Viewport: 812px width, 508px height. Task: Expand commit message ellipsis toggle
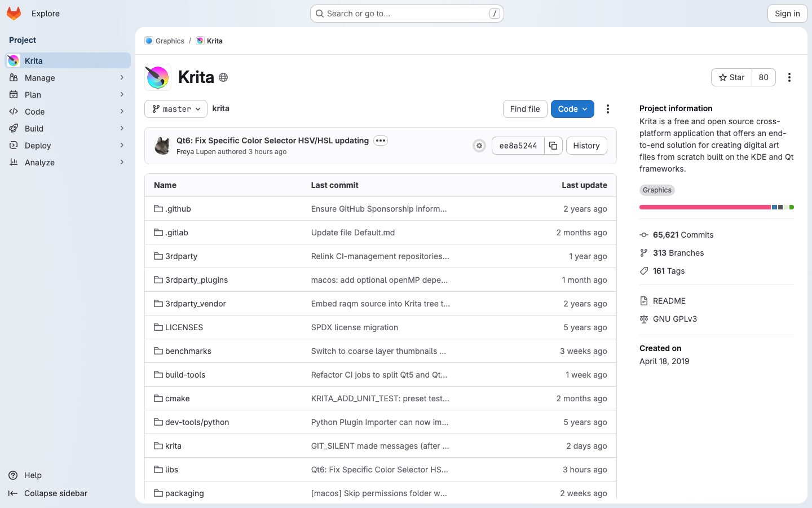tap(381, 141)
